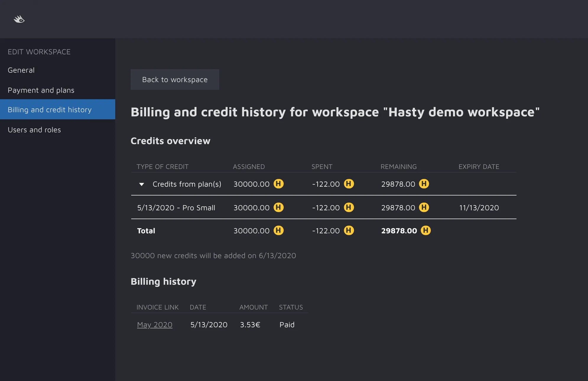Click the Hasty eye logo icon
Viewport: 588px width, 381px height.
click(x=19, y=19)
